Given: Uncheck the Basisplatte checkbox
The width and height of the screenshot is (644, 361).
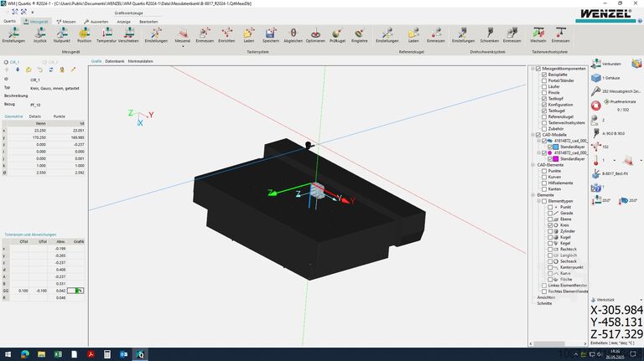Looking at the screenshot, I should 544,75.
